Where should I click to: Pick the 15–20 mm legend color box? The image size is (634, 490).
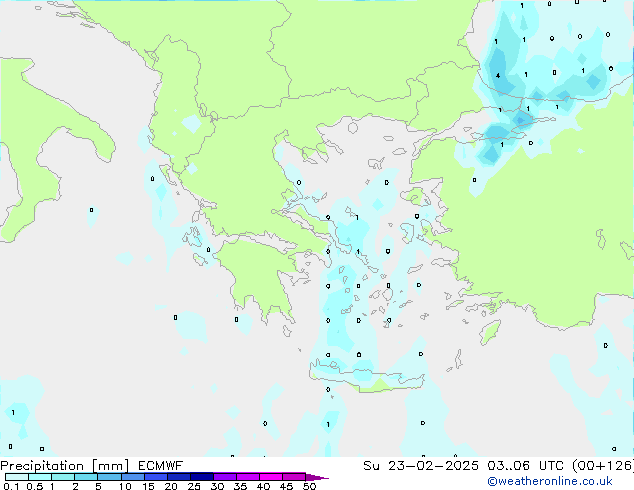(x=155, y=477)
